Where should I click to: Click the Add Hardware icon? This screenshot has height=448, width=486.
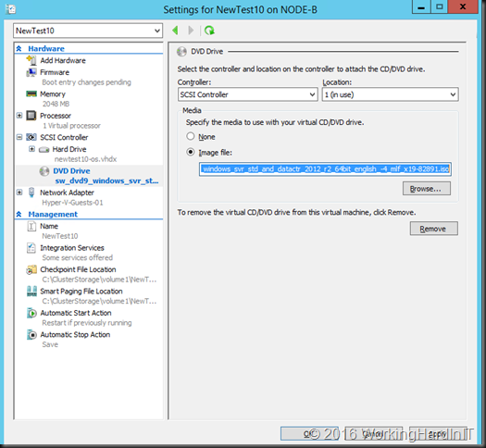click(x=31, y=60)
